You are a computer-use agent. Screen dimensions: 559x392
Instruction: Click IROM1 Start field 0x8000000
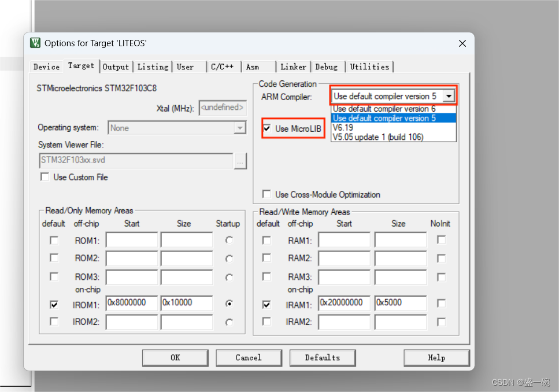pos(132,303)
